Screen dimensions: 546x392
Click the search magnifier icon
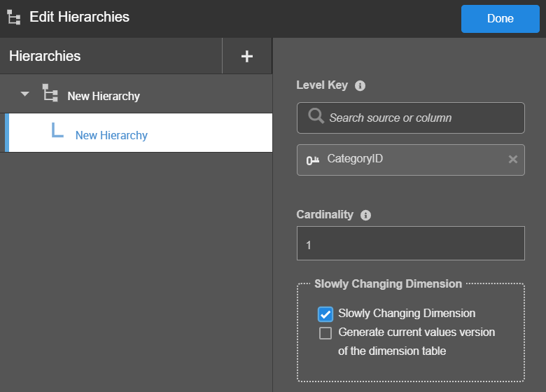tap(316, 117)
